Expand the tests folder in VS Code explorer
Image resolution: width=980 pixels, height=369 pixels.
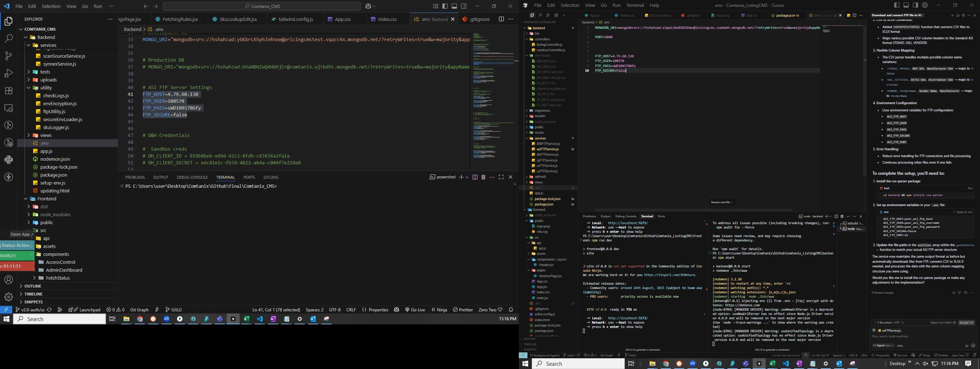point(28,72)
